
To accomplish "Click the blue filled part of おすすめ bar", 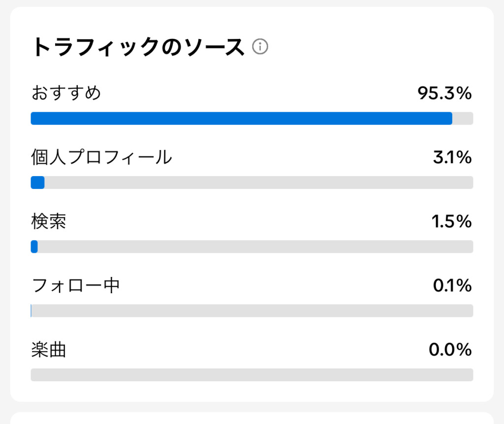I will coord(241,119).
